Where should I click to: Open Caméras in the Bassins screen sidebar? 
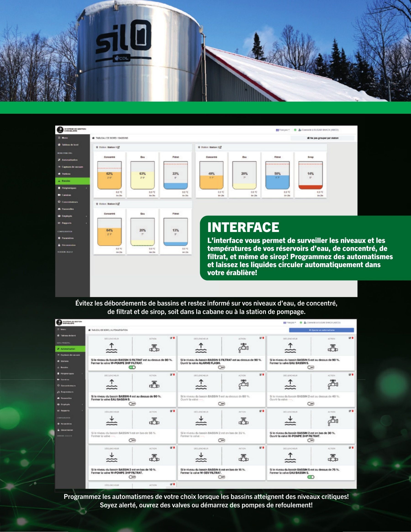pyautogui.click(x=73, y=195)
